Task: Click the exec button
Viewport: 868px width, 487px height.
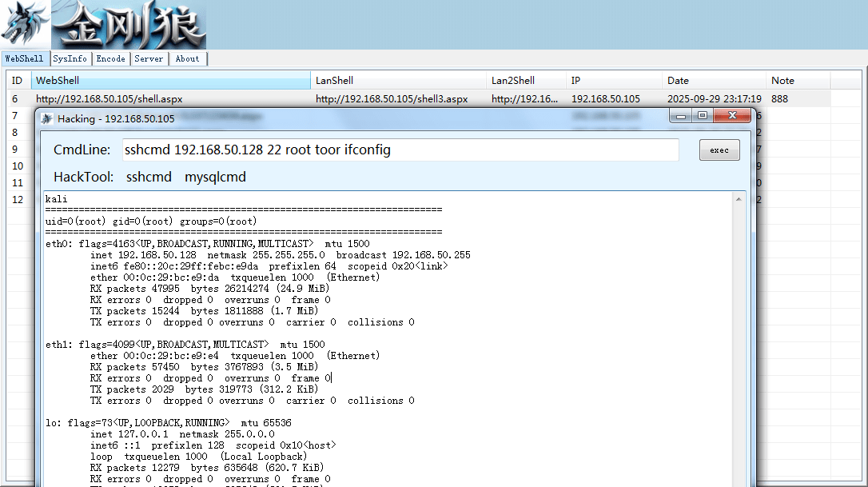Action: [719, 150]
